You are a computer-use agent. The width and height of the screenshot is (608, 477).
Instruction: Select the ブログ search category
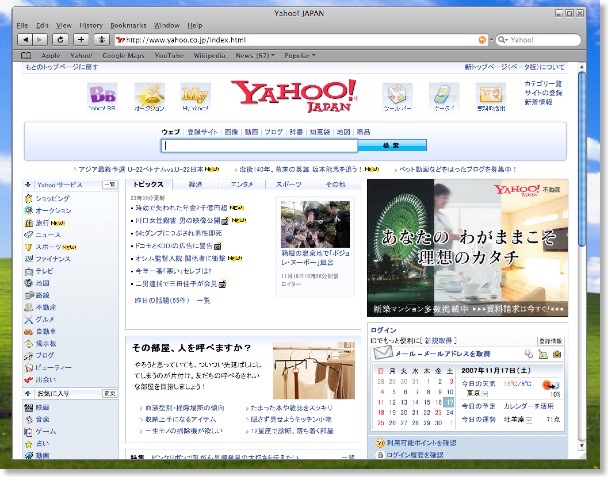tap(273, 132)
